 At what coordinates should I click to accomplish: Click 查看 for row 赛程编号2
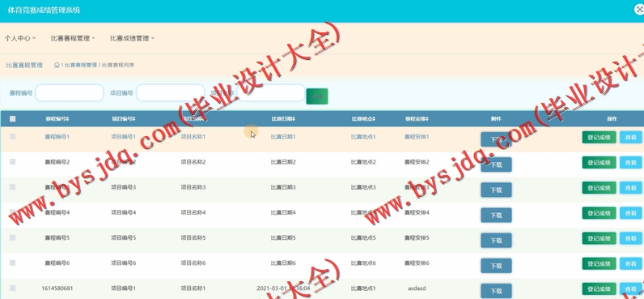pos(631,162)
